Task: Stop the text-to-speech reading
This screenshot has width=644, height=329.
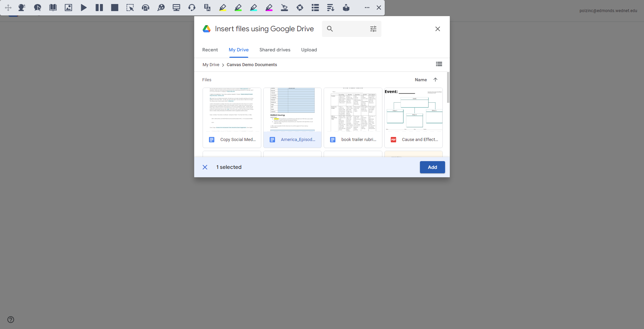Action: [x=115, y=8]
